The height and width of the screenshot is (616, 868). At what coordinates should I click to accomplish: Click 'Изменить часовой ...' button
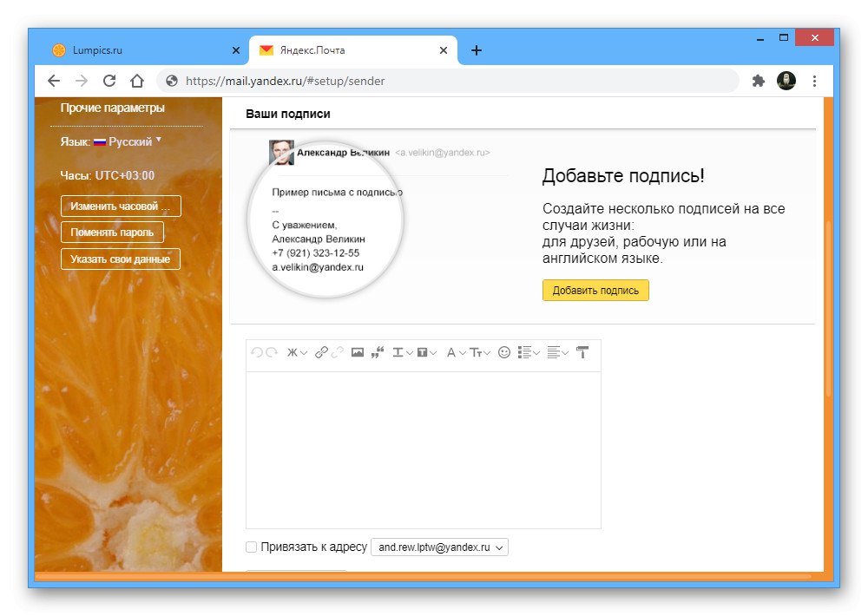121,206
